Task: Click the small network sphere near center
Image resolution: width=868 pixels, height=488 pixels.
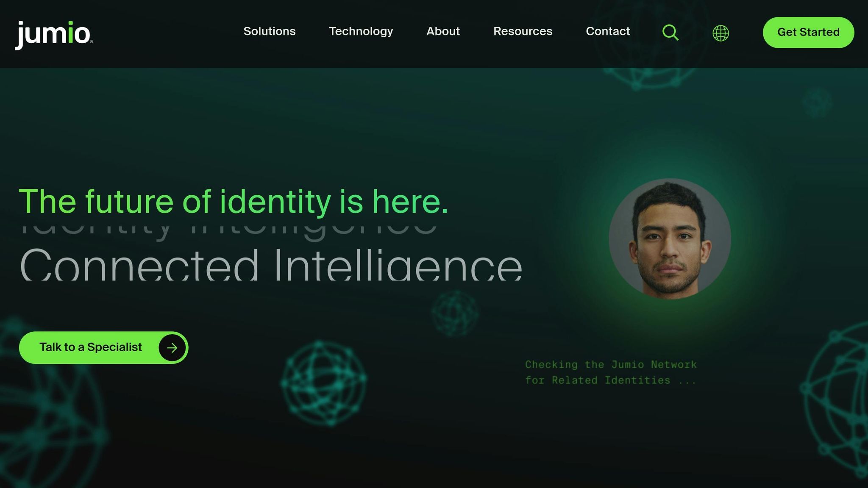Action: [x=455, y=313]
